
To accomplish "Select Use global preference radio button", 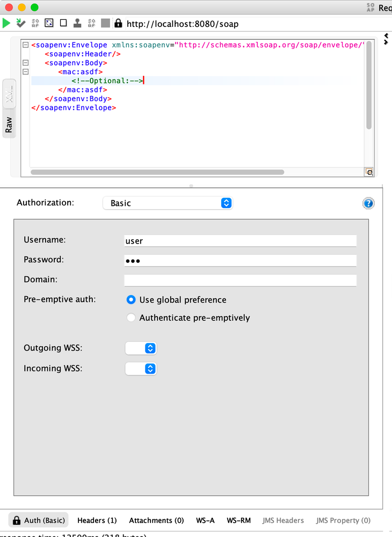I will coord(131,300).
